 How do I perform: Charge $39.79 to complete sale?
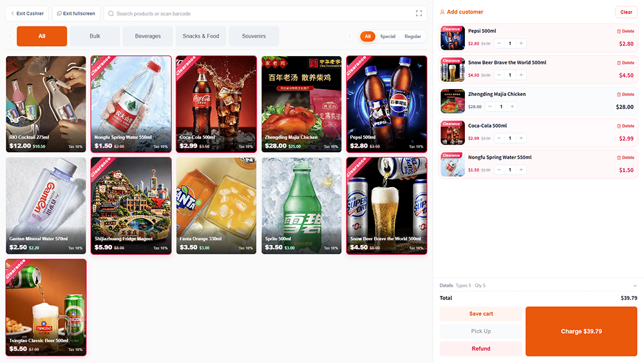(x=581, y=331)
